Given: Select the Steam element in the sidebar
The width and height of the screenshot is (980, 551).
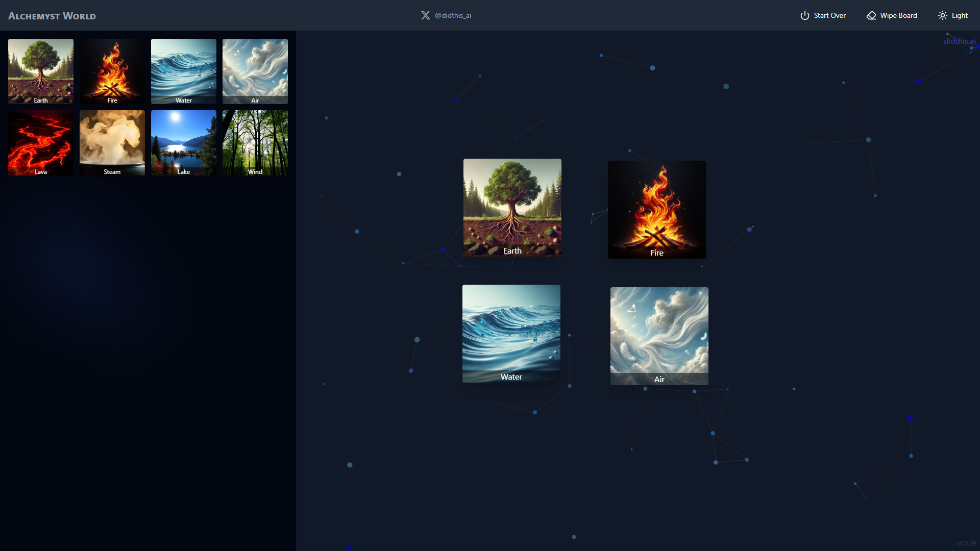Looking at the screenshot, I should coord(112,143).
